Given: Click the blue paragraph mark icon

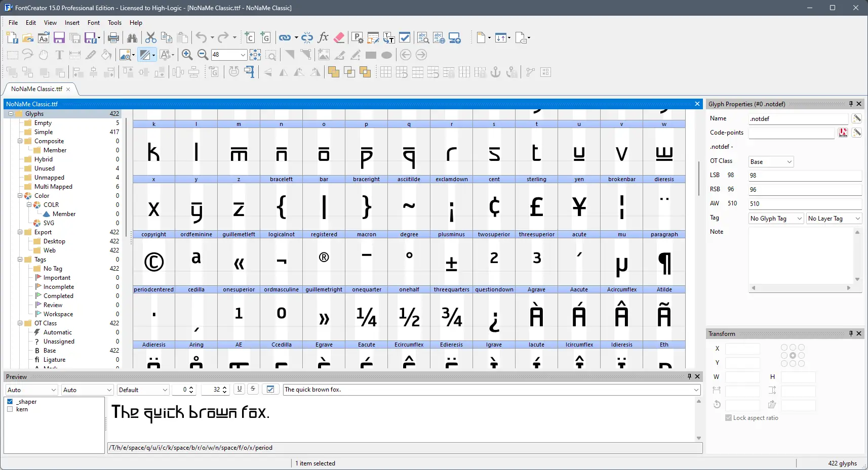Looking at the screenshot, I should pos(249,72).
